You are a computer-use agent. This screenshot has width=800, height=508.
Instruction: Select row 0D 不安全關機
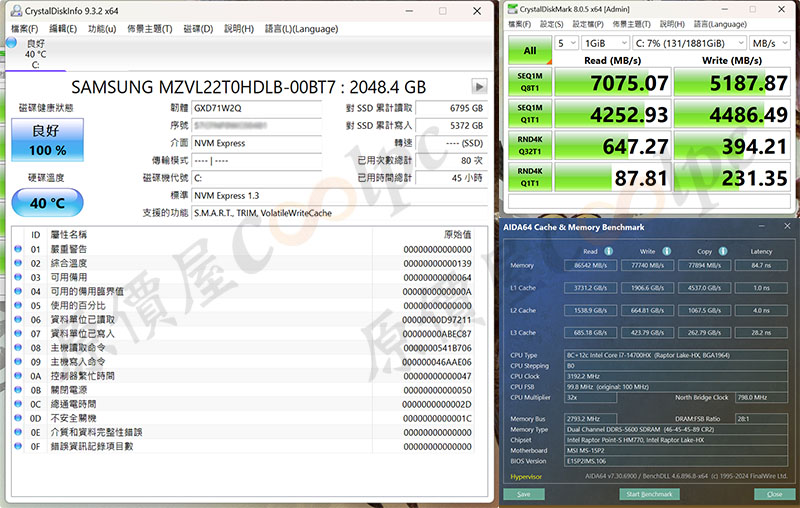coord(243,418)
